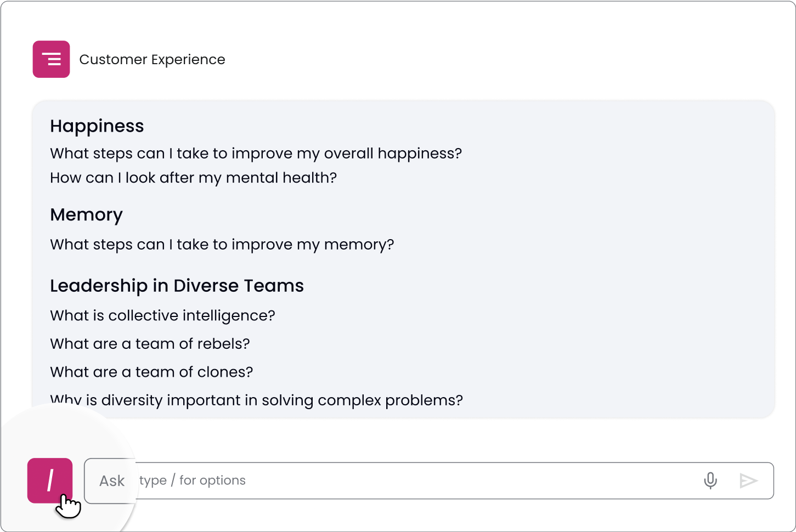Click the type / for options placeholder
The width and height of the screenshot is (796, 532).
(x=193, y=480)
